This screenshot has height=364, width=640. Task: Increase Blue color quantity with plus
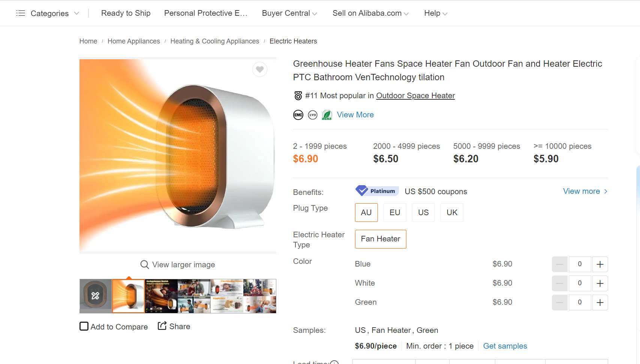600,264
